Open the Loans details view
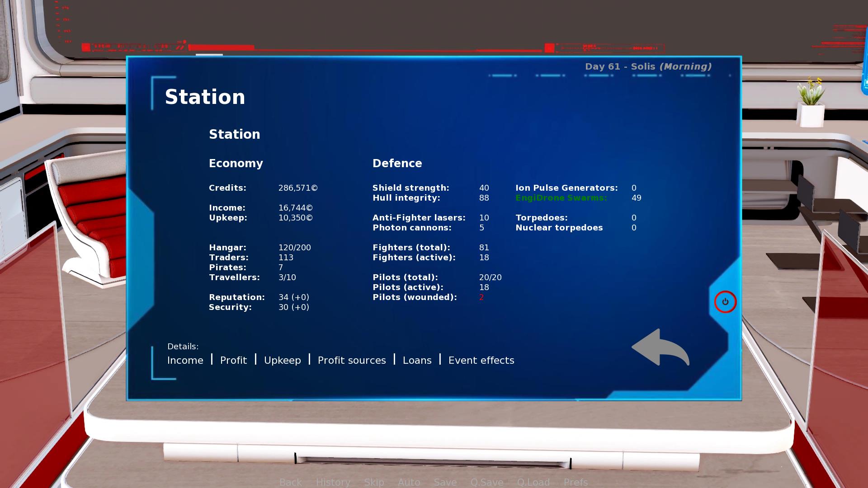This screenshot has height=488, width=868. click(x=417, y=360)
